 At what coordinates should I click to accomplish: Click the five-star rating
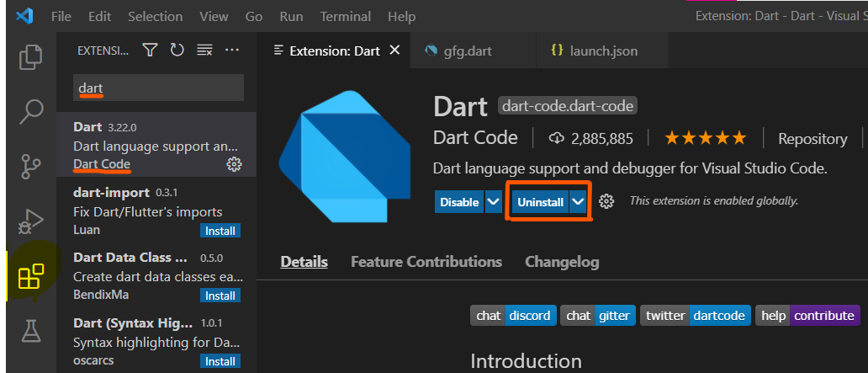[705, 138]
